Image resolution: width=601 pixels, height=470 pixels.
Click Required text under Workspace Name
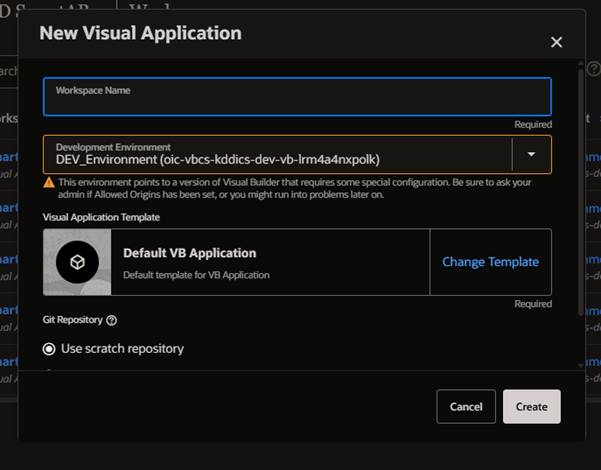pos(533,125)
